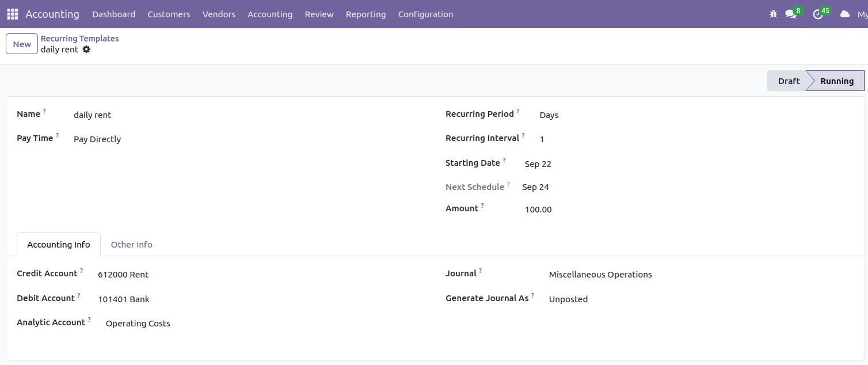Switch to the Accounting Info tab
Image resolution: width=868 pixels, height=365 pixels.
click(x=59, y=245)
